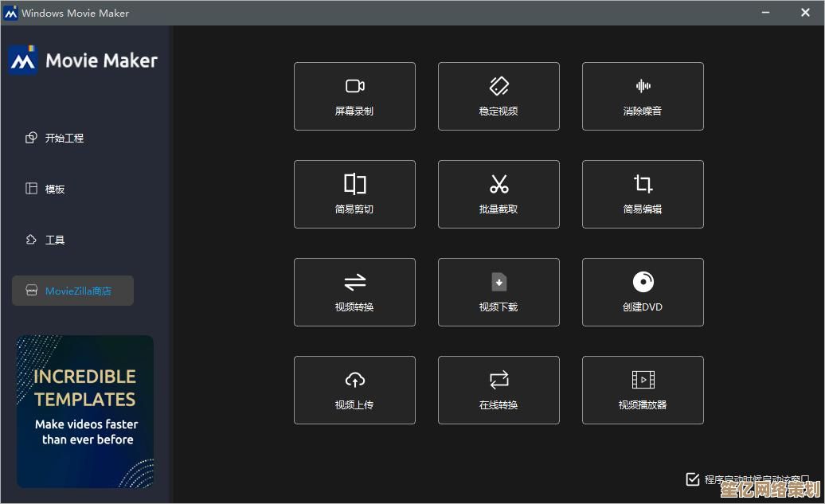Select 开始工程 in the sidebar
Image resolution: width=825 pixels, height=504 pixels.
coord(55,138)
